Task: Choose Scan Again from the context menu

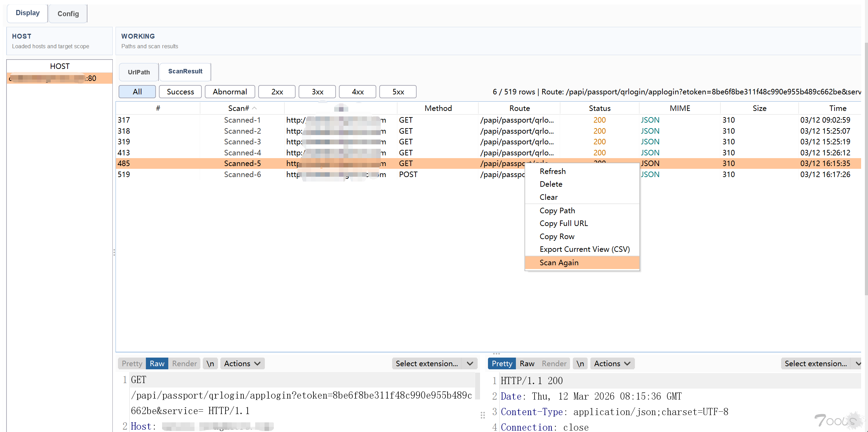Action: tap(559, 263)
